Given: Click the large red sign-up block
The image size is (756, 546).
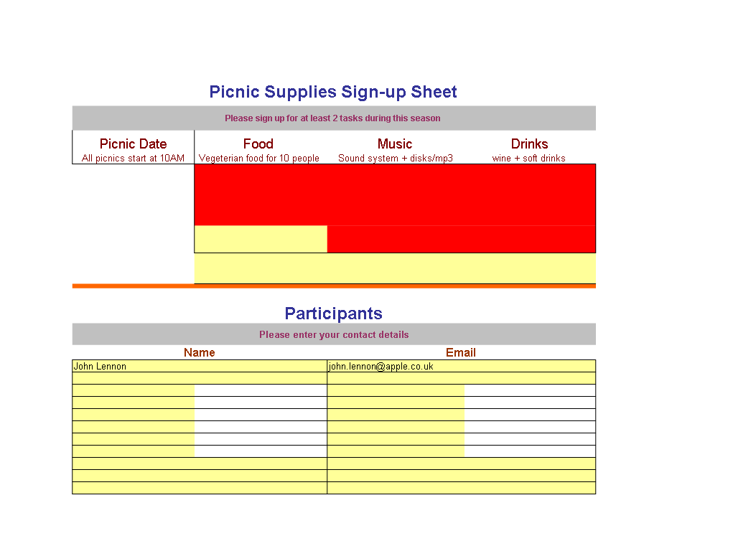Looking at the screenshot, I should [395, 194].
